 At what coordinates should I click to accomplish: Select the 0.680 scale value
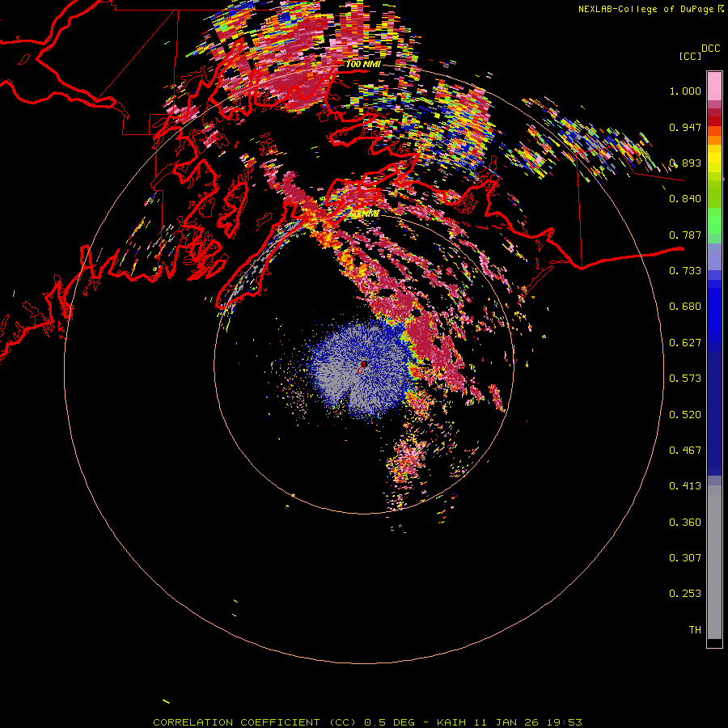pyautogui.click(x=685, y=307)
